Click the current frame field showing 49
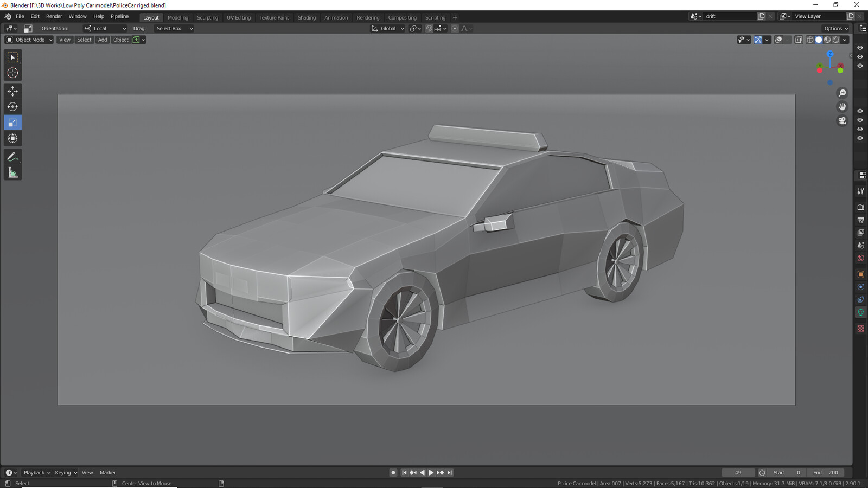The height and width of the screenshot is (488, 868). 738,472
